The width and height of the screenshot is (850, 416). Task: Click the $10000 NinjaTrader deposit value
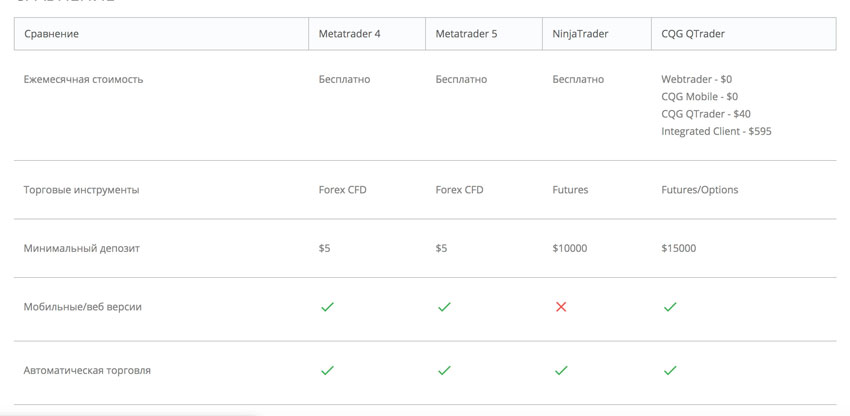coord(570,249)
